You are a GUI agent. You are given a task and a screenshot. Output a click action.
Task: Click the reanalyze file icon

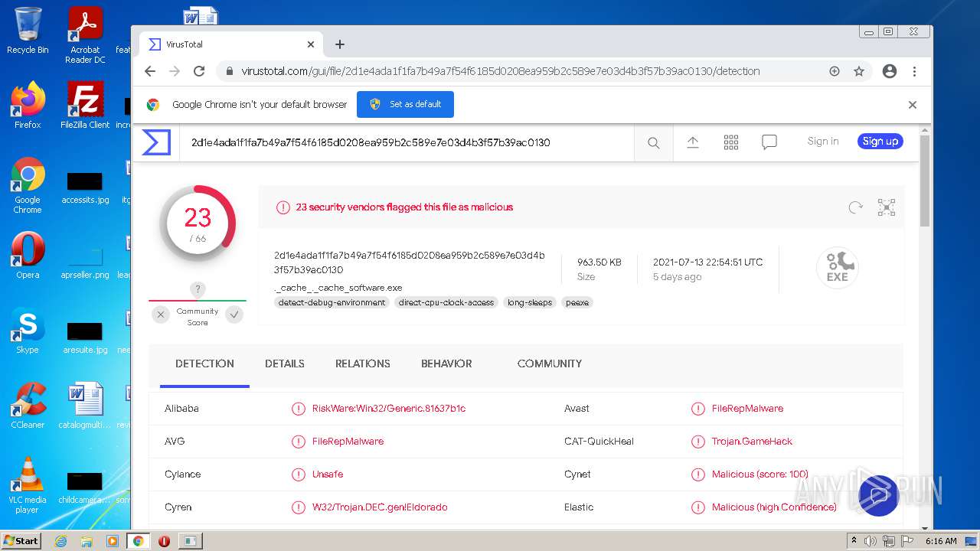click(856, 207)
